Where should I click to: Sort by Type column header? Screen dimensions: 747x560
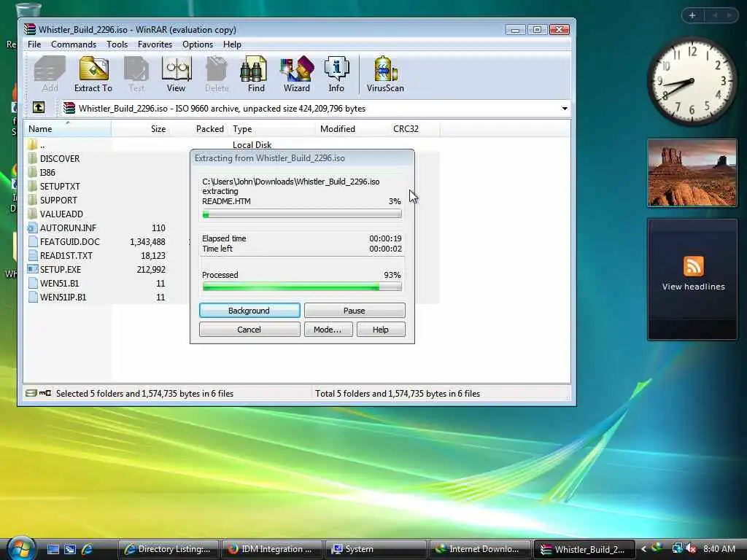(271, 128)
